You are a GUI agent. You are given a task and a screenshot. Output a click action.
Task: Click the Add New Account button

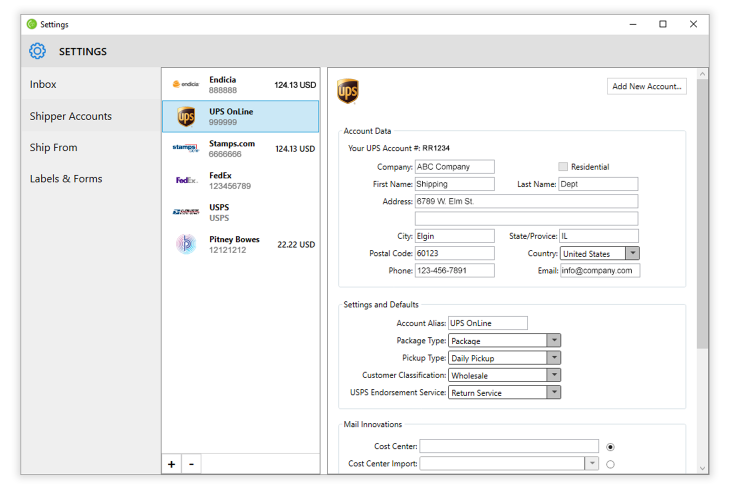pyautogui.click(x=646, y=86)
